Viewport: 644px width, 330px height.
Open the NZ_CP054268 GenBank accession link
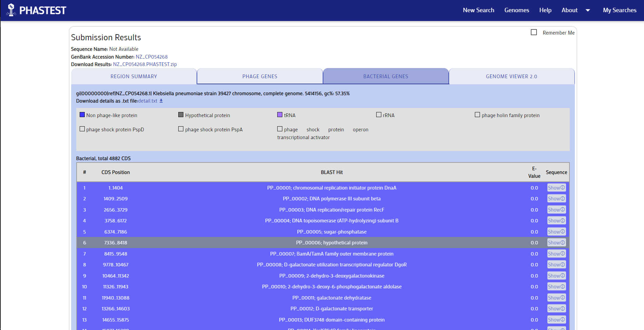coord(152,57)
